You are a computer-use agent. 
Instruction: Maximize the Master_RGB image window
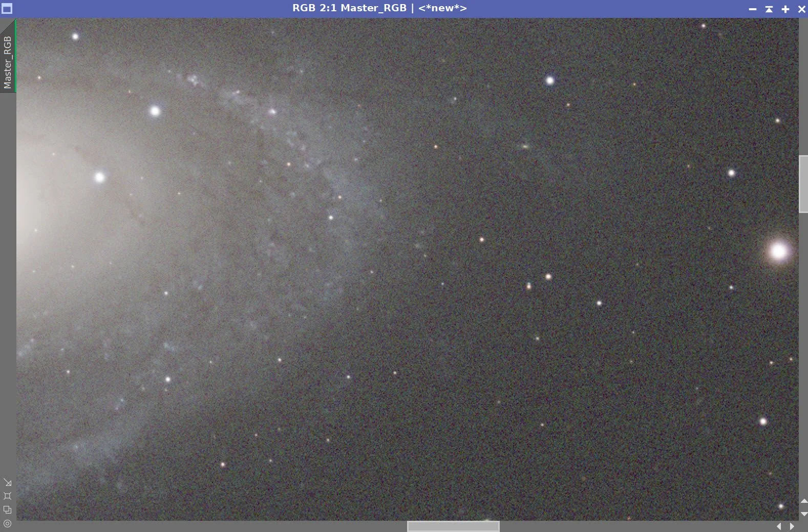[785, 9]
